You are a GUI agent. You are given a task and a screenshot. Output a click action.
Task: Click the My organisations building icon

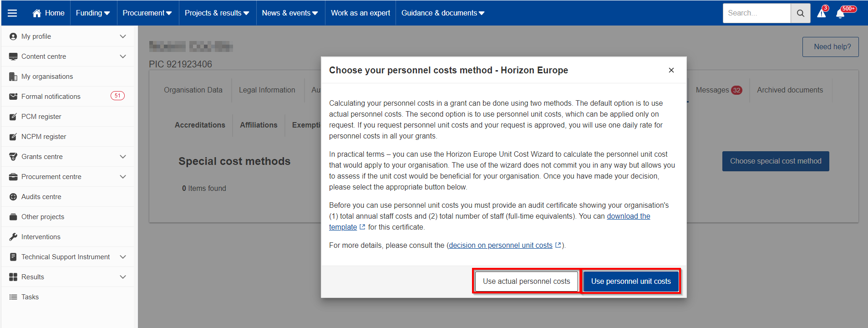[x=13, y=77]
